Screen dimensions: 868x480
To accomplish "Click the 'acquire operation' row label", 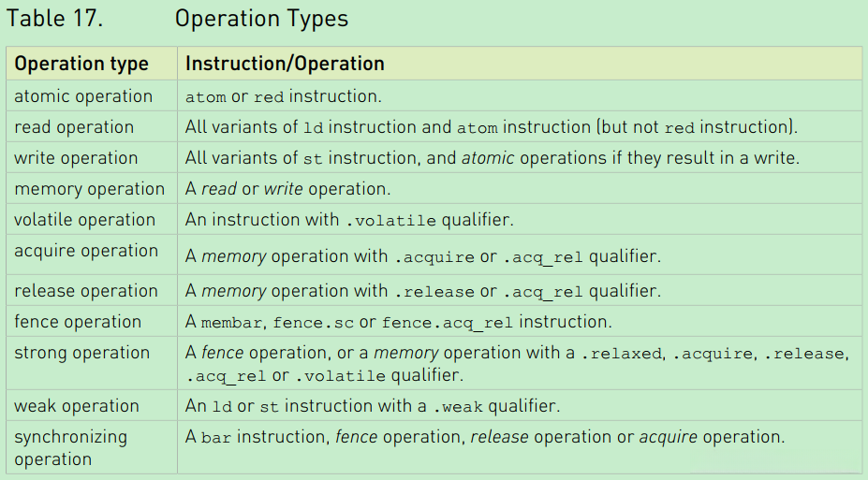I will pos(86,251).
